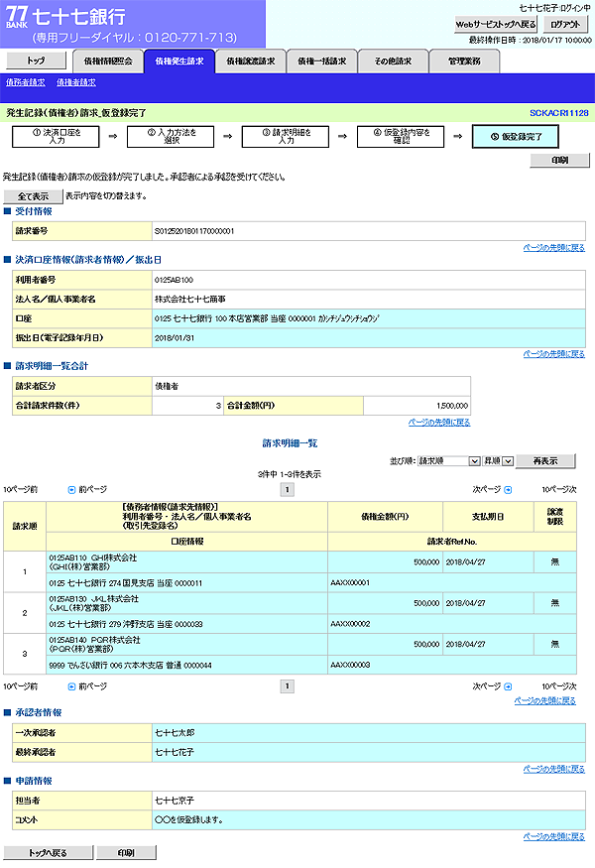Click total amount 1,500,000
The height and width of the screenshot is (868, 595).
tap(452, 406)
